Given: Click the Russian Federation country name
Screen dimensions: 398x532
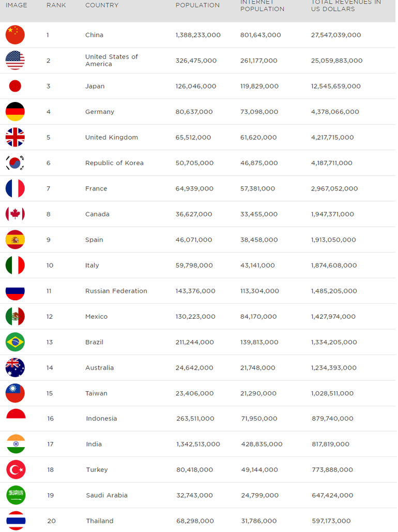Looking at the screenshot, I should click(116, 291).
